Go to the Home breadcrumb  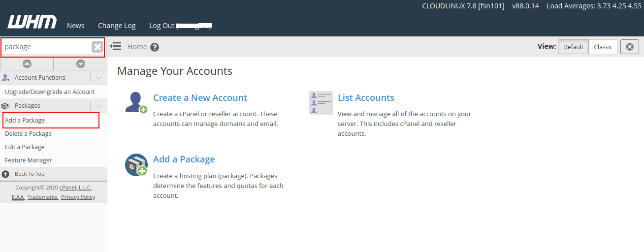click(137, 47)
